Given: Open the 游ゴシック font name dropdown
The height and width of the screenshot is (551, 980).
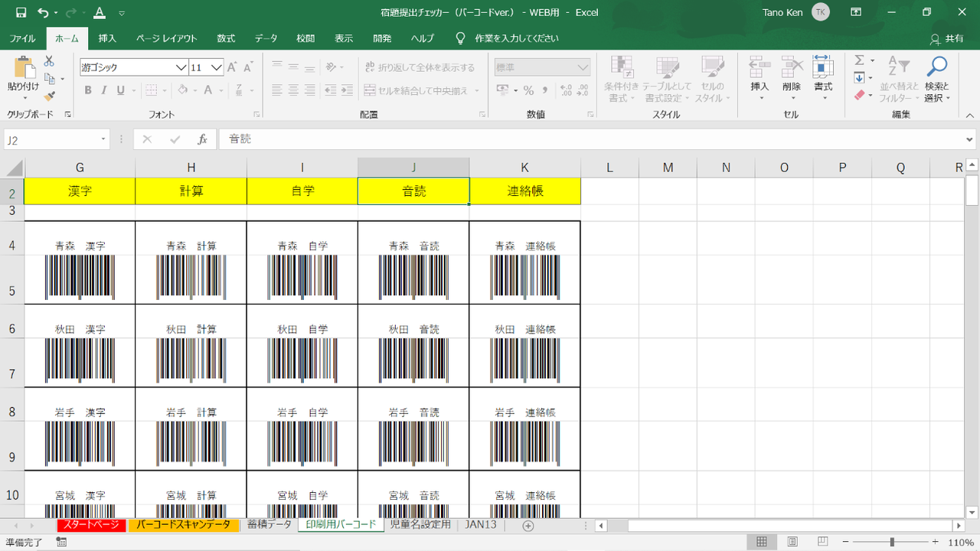Looking at the screenshot, I should [x=181, y=67].
